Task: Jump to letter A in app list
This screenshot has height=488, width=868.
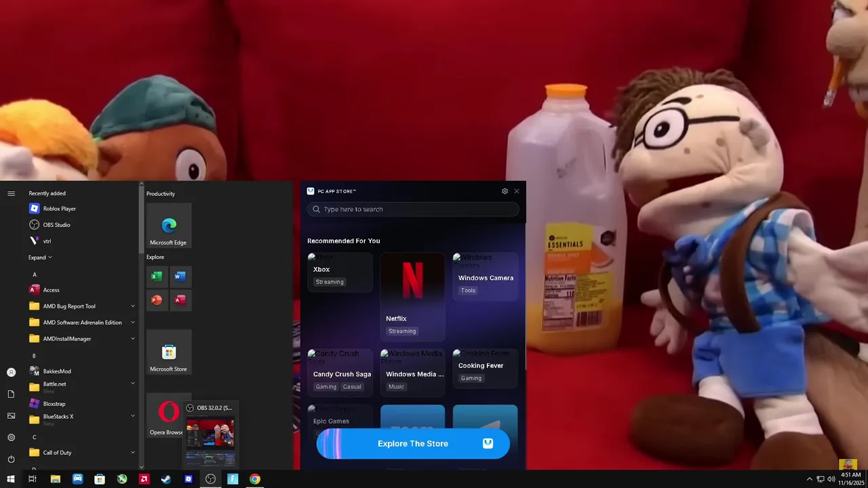Action: 35,274
